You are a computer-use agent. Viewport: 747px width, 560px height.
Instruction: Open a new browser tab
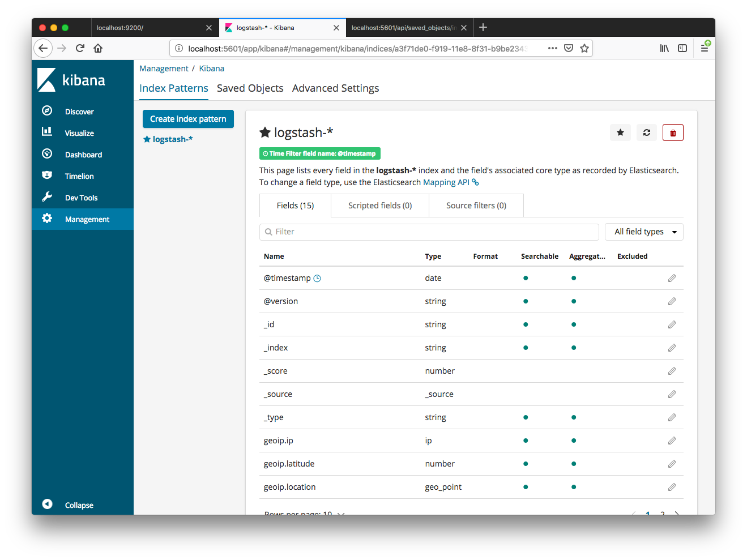pyautogui.click(x=483, y=27)
